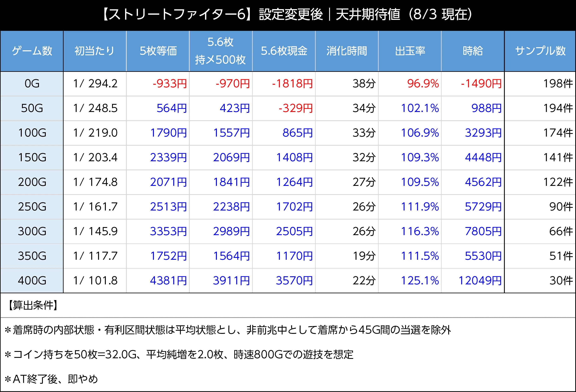Select the red -329円 value
This screenshot has height=392, width=576.
click(x=296, y=108)
